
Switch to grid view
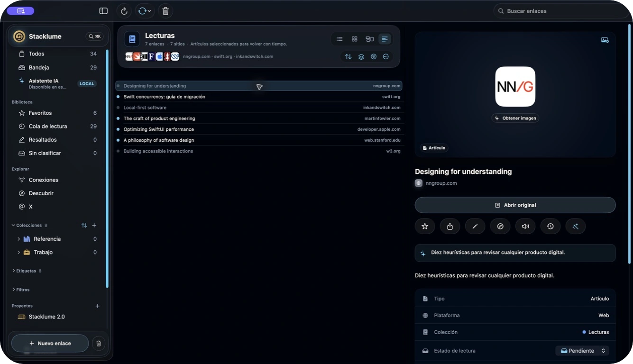354,39
